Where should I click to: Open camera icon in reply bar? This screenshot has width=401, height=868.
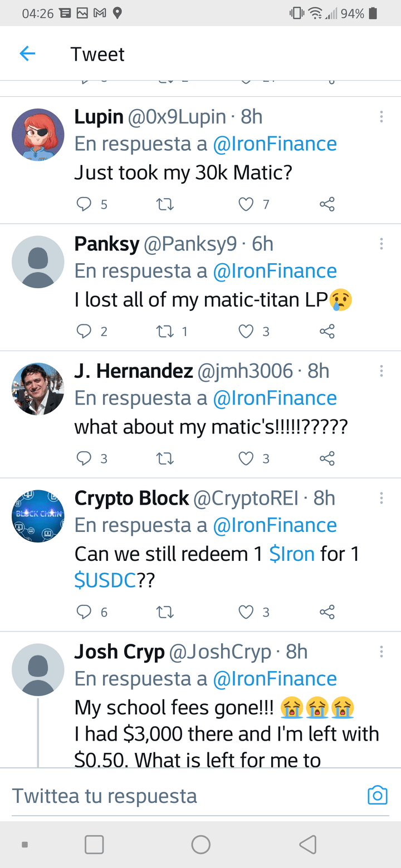[377, 795]
